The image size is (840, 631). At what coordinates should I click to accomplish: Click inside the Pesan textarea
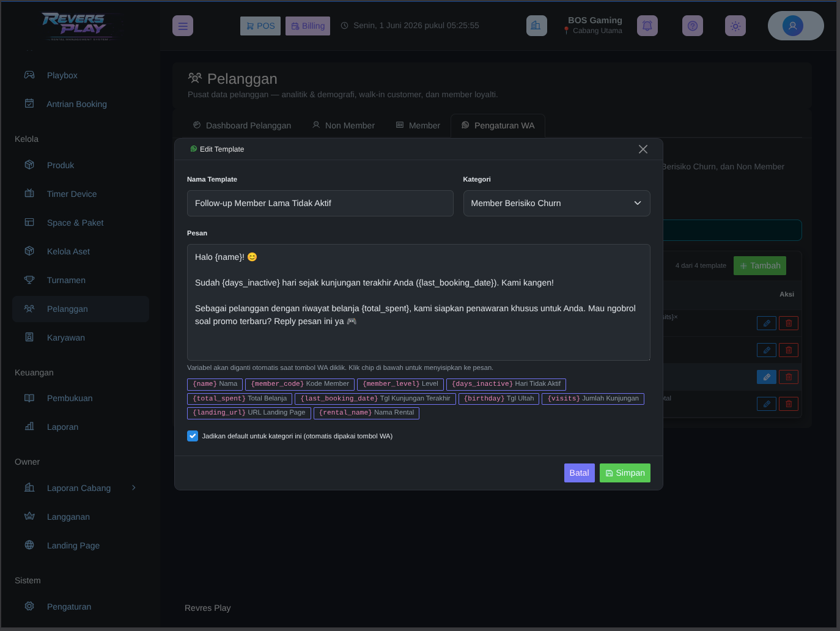419,303
